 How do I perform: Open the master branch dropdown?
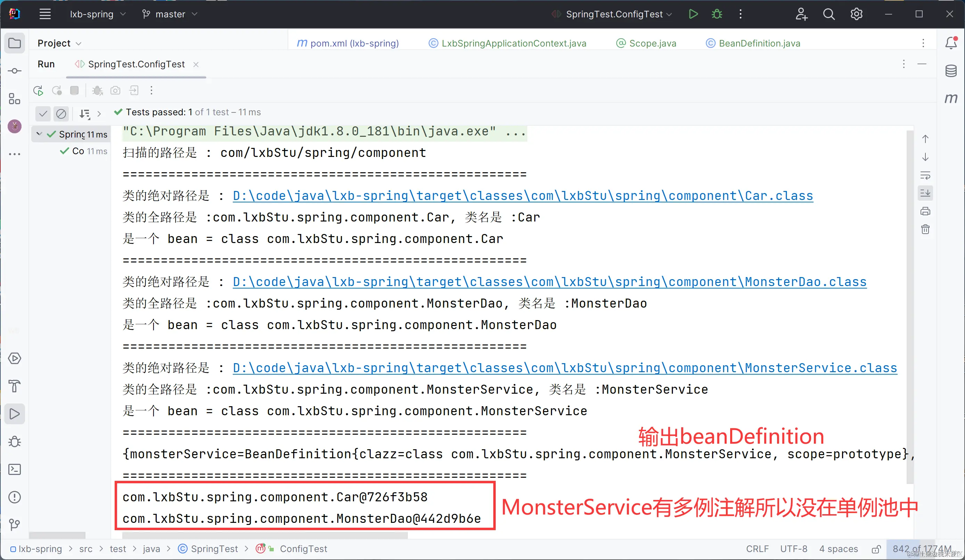tap(170, 14)
